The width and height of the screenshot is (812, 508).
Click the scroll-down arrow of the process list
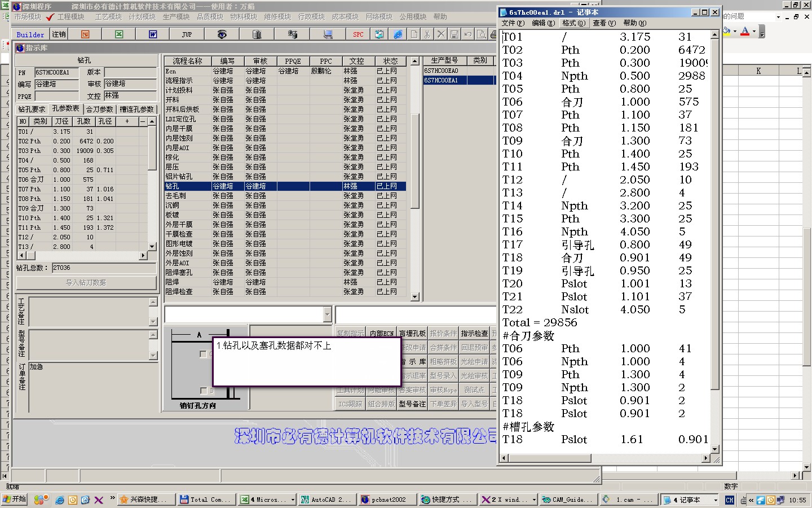[415, 296]
